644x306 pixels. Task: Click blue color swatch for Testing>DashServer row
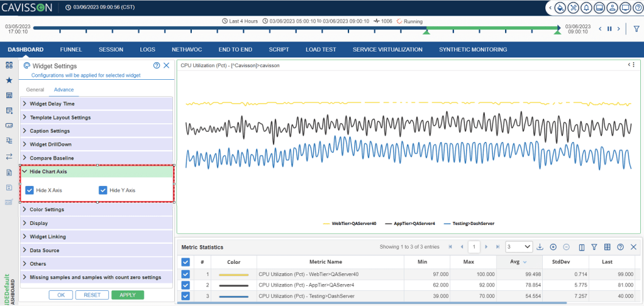click(x=234, y=296)
